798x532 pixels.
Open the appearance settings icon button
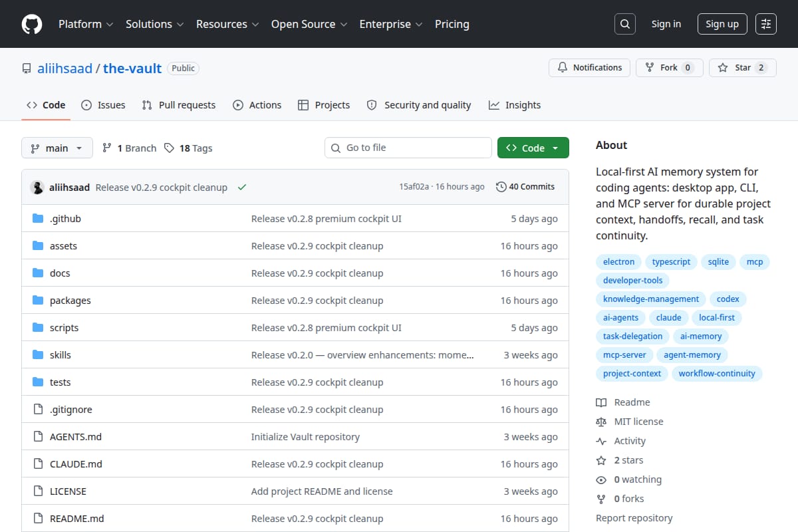pos(766,24)
